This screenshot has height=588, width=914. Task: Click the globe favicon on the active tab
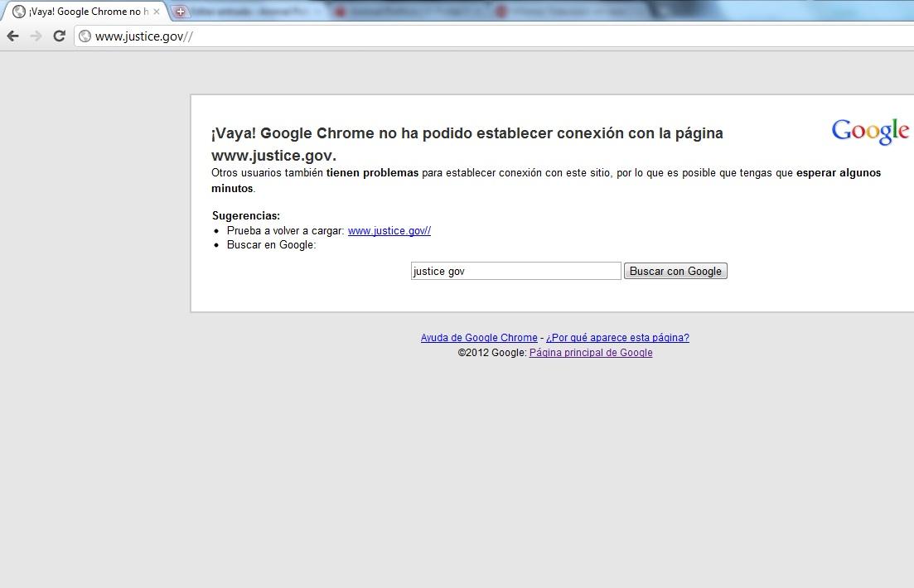click(18, 12)
